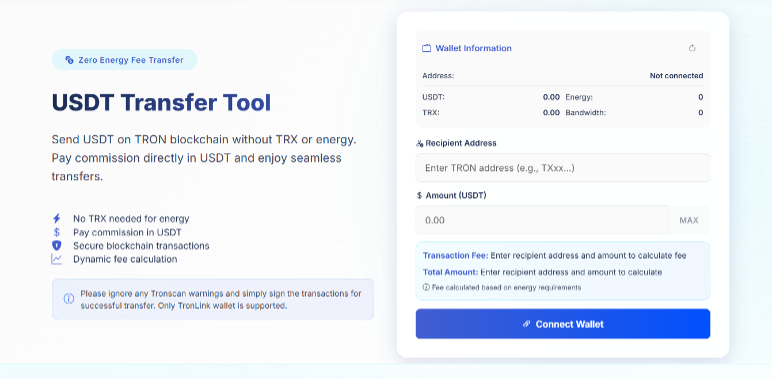Click the USDT: balance label
Image resolution: width=772 pixels, height=380 pixels.
(x=433, y=97)
